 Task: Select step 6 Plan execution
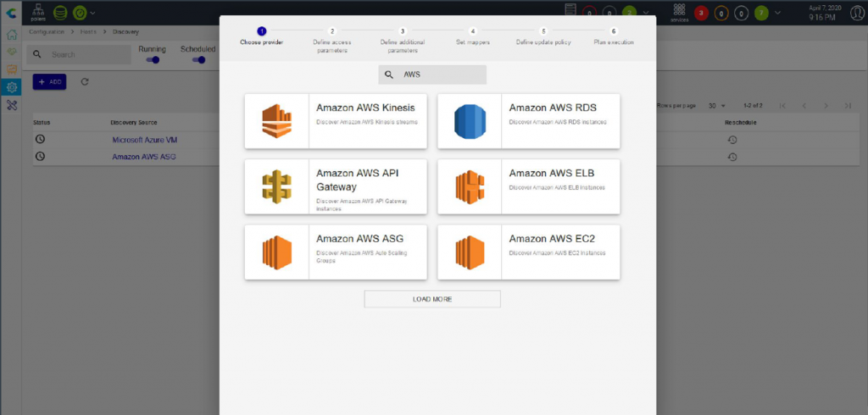614,36
